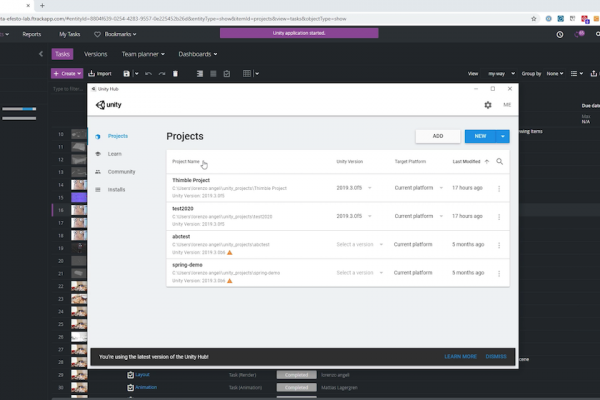Image resolution: width=600 pixels, height=400 pixels.
Task: Open Learn section in Unity Hub
Action: tap(114, 154)
